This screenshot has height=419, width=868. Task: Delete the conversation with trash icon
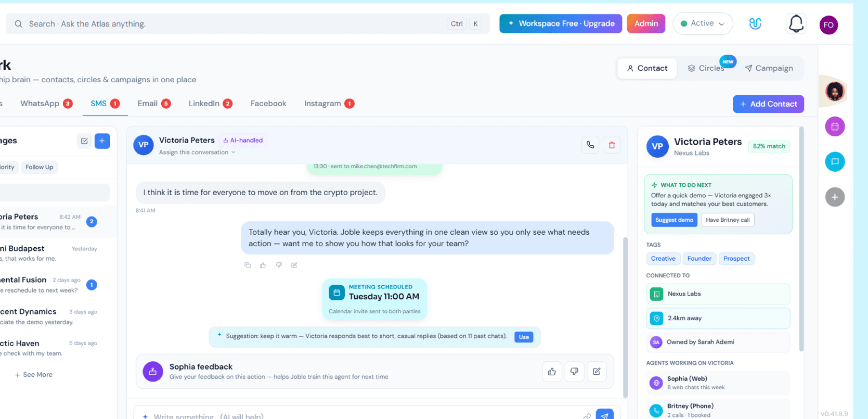(x=612, y=145)
